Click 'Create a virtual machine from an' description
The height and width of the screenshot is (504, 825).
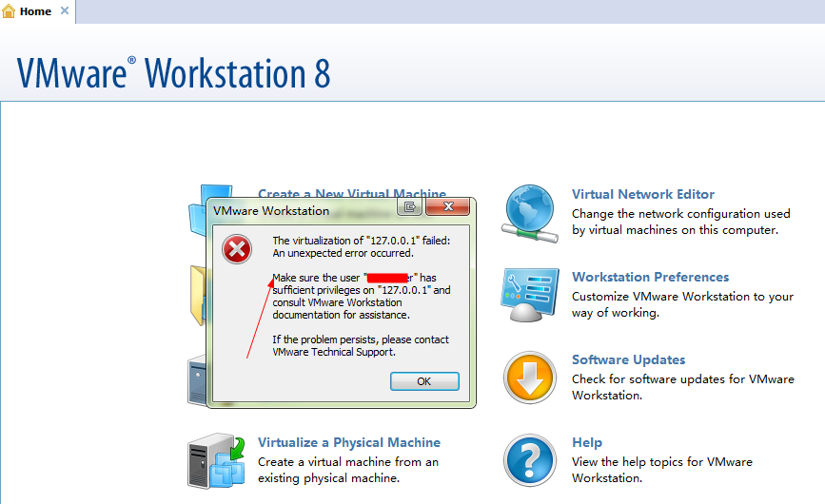[347, 462]
